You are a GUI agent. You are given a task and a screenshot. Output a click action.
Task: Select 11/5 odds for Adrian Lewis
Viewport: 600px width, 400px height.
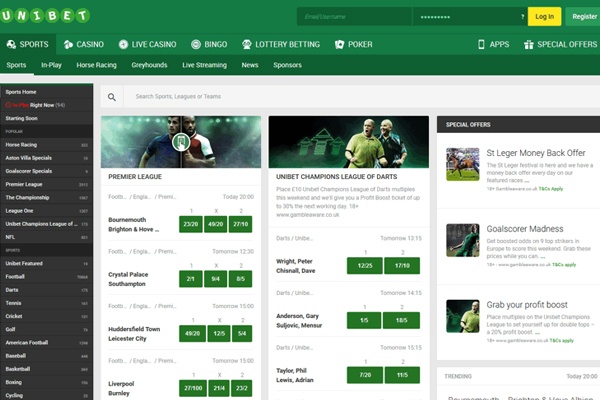pos(402,375)
